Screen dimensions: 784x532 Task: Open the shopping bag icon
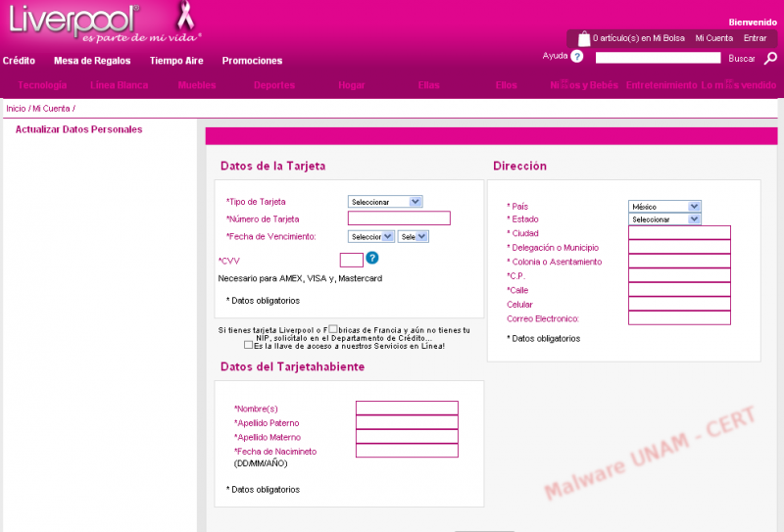pos(584,38)
